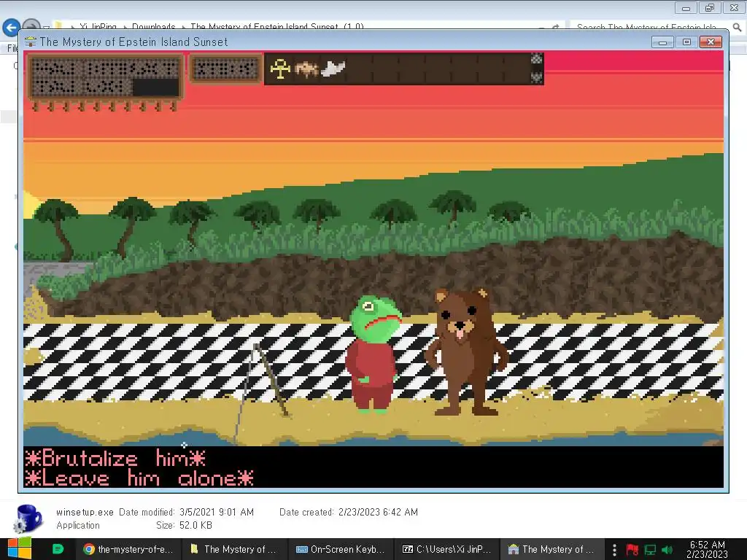747x560 pixels.
Task: Click the green frog character in red suit
Action: click(374, 354)
